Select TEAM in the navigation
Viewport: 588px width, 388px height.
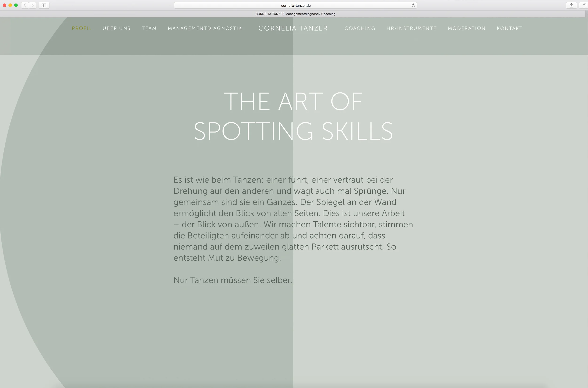click(x=149, y=28)
